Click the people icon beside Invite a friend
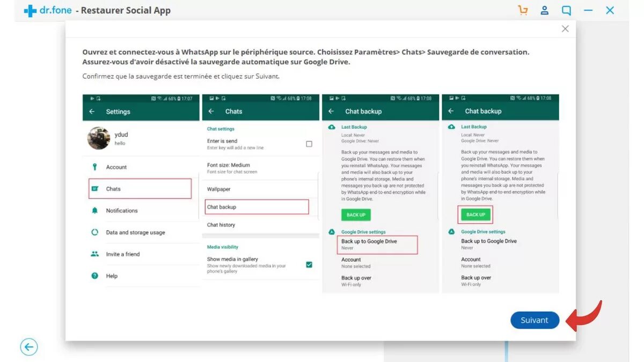644x362 pixels. (95, 254)
